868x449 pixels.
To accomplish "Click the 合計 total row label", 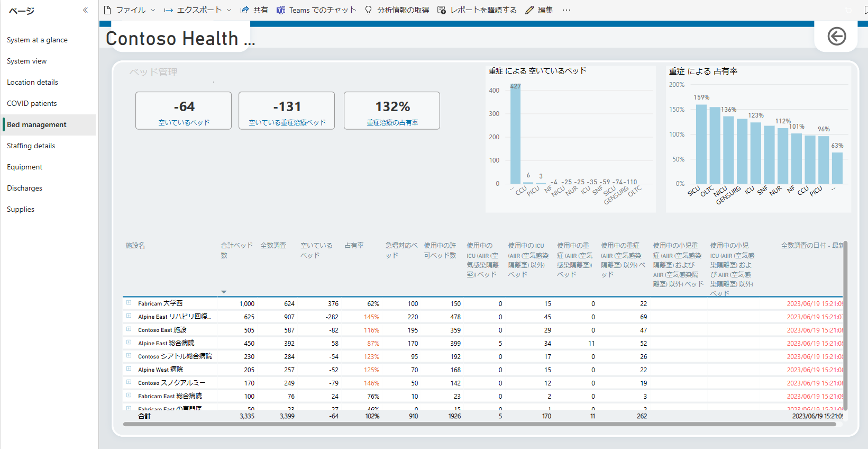I will pyautogui.click(x=144, y=416).
